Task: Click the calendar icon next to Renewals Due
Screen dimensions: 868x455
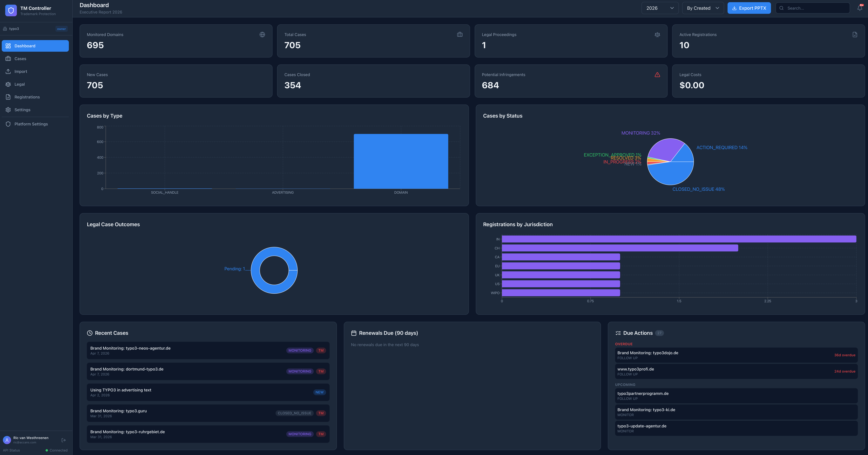Action: tap(354, 333)
